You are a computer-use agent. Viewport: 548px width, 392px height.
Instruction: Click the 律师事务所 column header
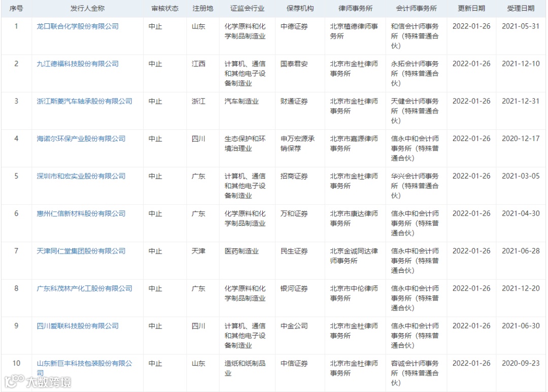click(355, 9)
